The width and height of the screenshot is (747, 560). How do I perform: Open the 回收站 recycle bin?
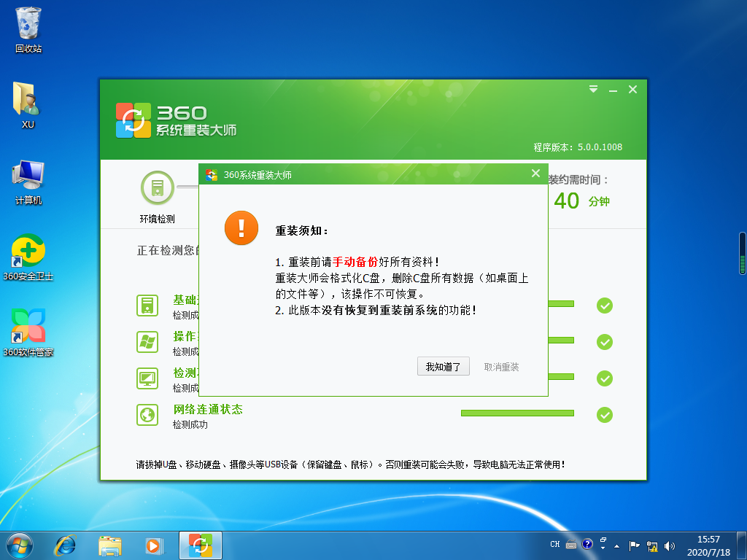pos(28,23)
